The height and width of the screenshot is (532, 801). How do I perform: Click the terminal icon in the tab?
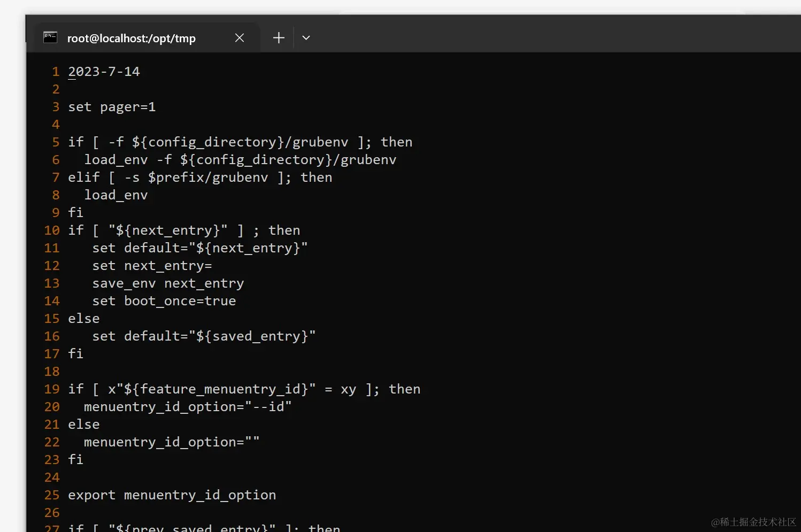50,37
